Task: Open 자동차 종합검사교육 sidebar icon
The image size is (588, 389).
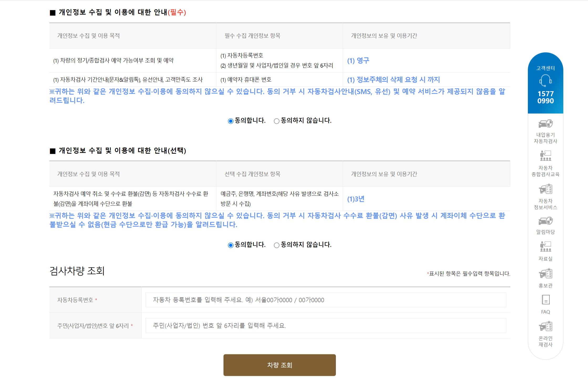Action: click(x=545, y=156)
